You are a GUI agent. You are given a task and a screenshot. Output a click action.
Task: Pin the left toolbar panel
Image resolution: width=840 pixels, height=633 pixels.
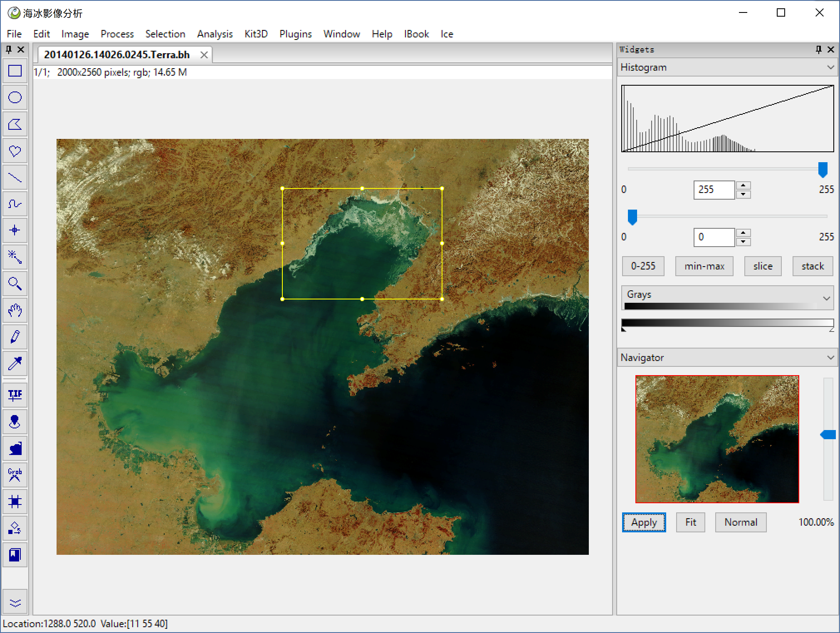coord(9,50)
